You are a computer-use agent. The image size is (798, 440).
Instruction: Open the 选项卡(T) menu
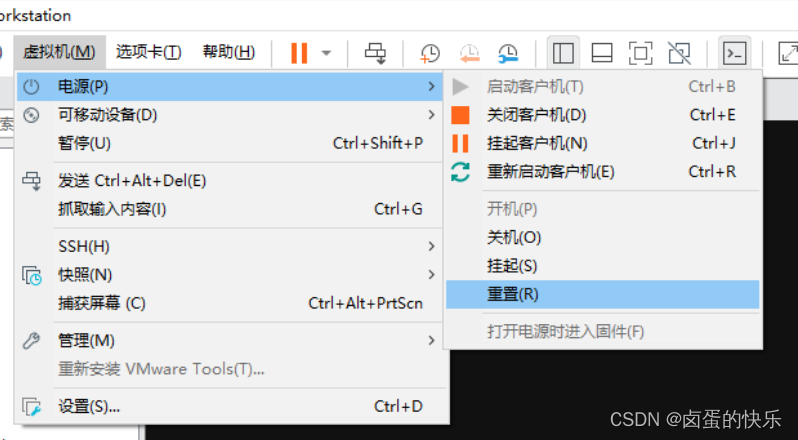(149, 52)
